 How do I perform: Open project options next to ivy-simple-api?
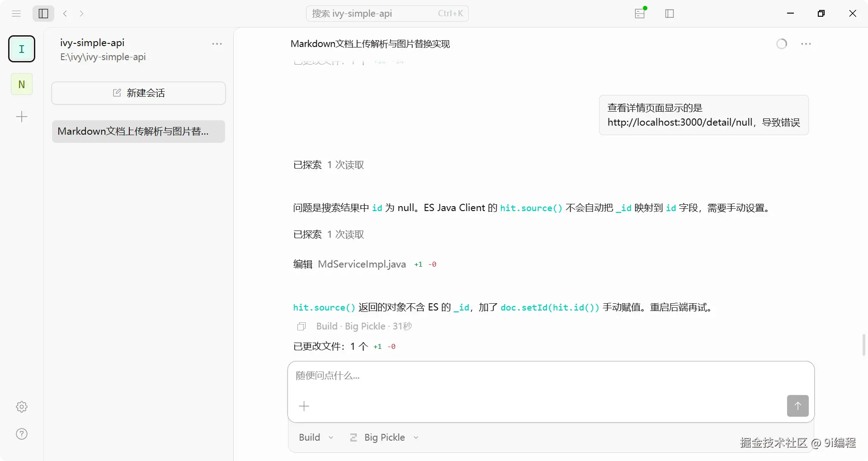(x=217, y=44)
